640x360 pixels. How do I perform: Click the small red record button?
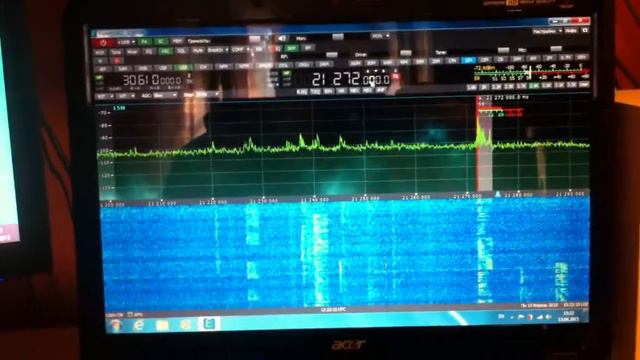(x=117, y=61)
